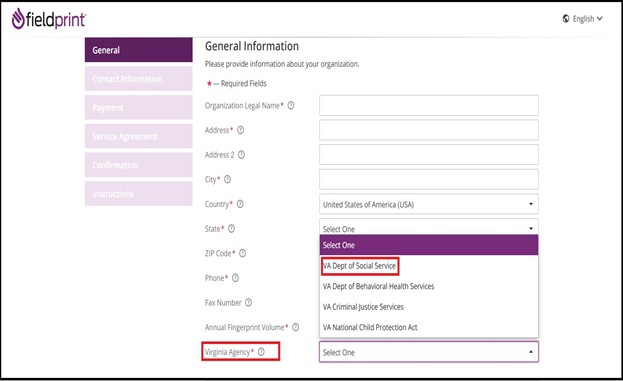623x381 pixels.
Task: Choose VA Criminal Justice Services
Action: point(429,307)
